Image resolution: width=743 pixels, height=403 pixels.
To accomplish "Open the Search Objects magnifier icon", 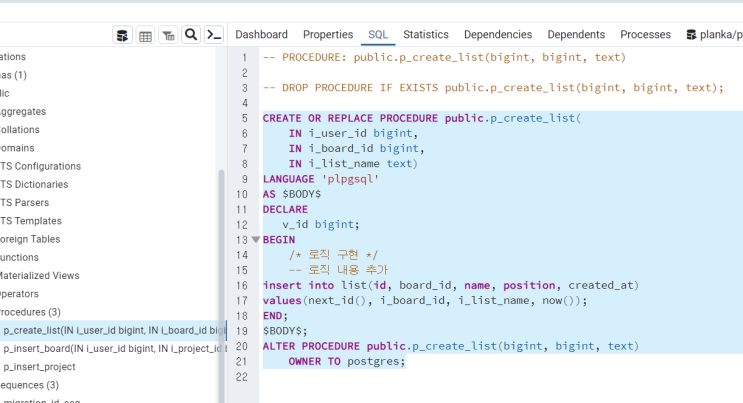I will click(x=191, y=35).
